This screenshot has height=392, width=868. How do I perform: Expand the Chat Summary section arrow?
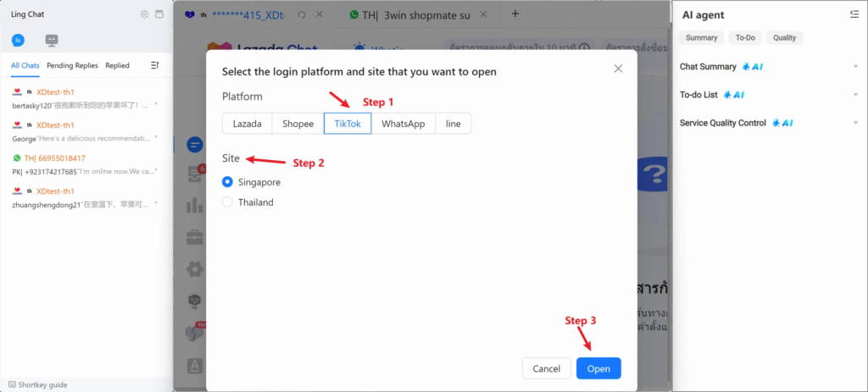click(855, 67)
